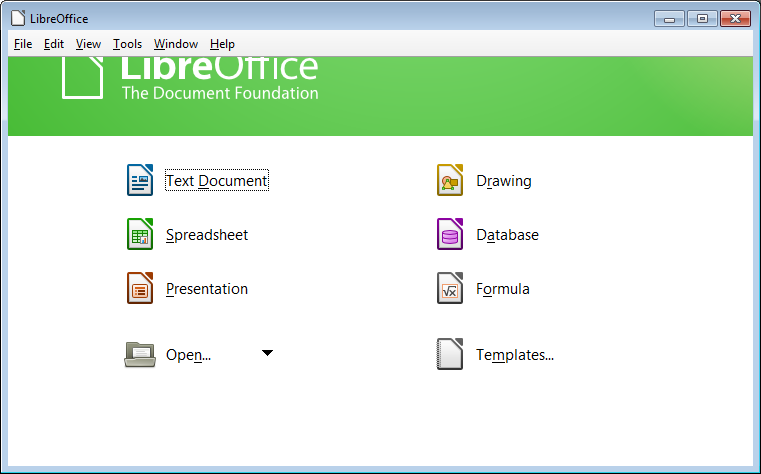Screen dimensions: 761x474
Task: Close the LibreOffice window
Action: click(735, 19)
